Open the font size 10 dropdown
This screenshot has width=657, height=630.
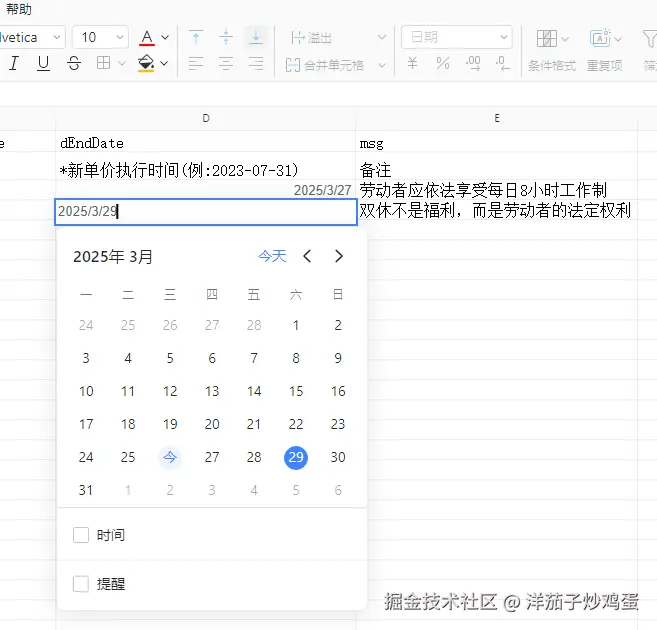[101, 38]
